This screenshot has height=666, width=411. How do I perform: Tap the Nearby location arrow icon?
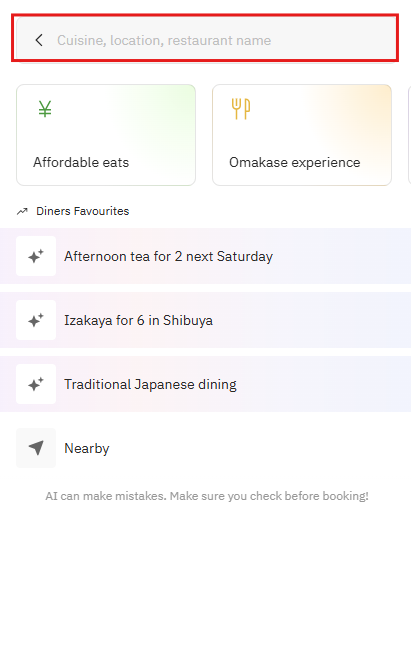coord(36,448)
